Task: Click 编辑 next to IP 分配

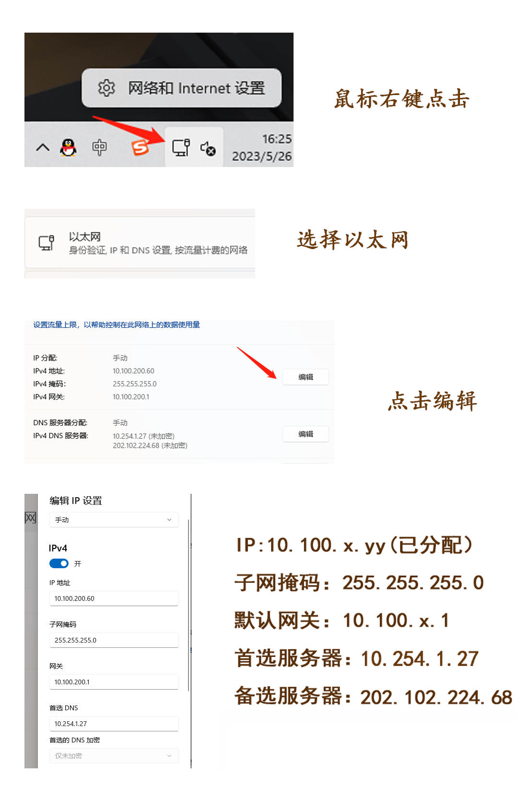Action: pos(306,377)
